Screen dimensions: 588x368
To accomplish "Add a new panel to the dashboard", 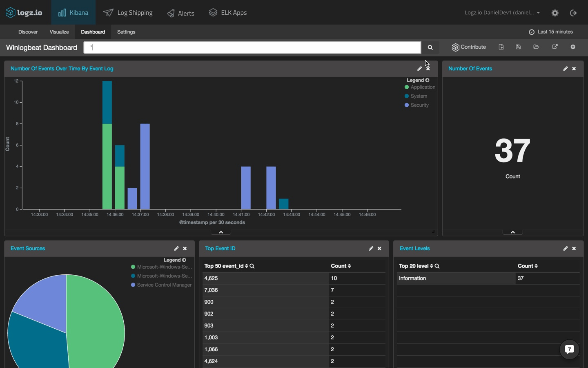I will click(x=573, y=47).
